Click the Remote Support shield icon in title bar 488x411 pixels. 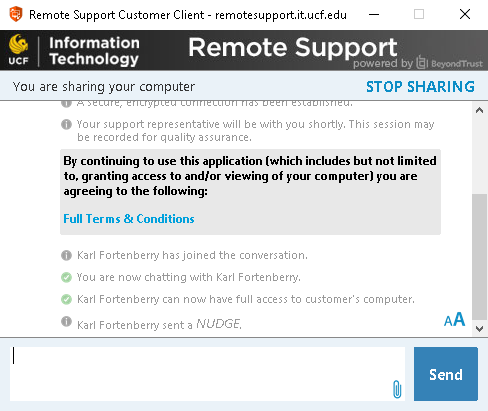[16, 14]
